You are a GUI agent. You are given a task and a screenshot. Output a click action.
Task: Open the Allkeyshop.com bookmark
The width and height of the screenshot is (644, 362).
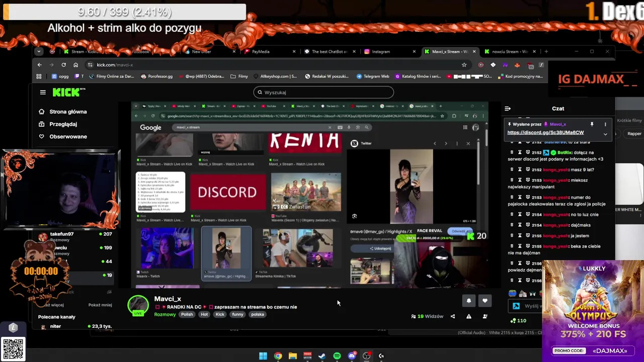[x=275, y=76]
